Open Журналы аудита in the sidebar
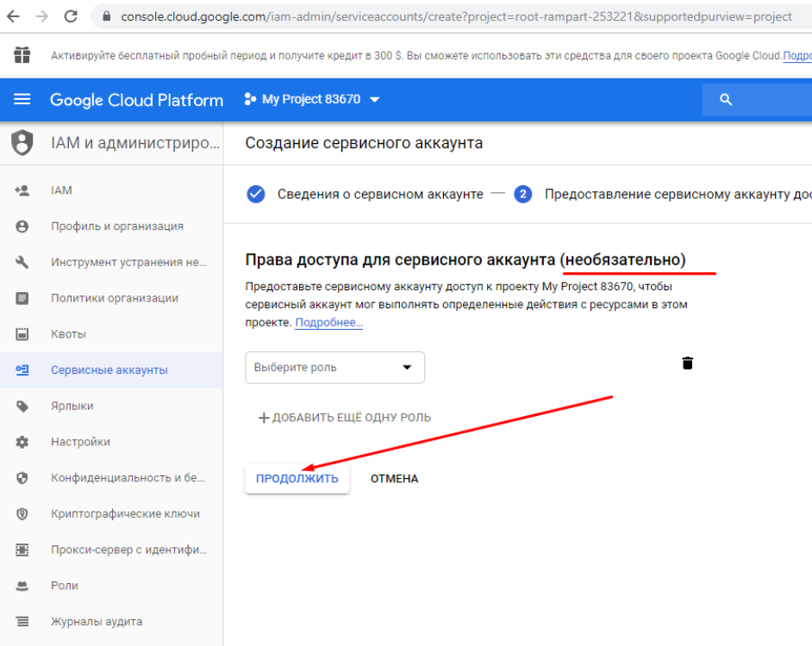Screen dimensions: 812x646 click(111, 622)
